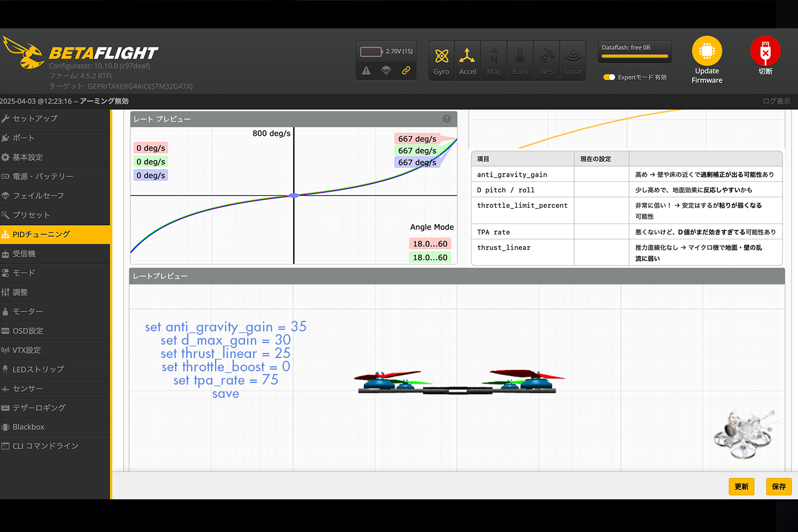Click the rate preview help question icon

[447, 119]
